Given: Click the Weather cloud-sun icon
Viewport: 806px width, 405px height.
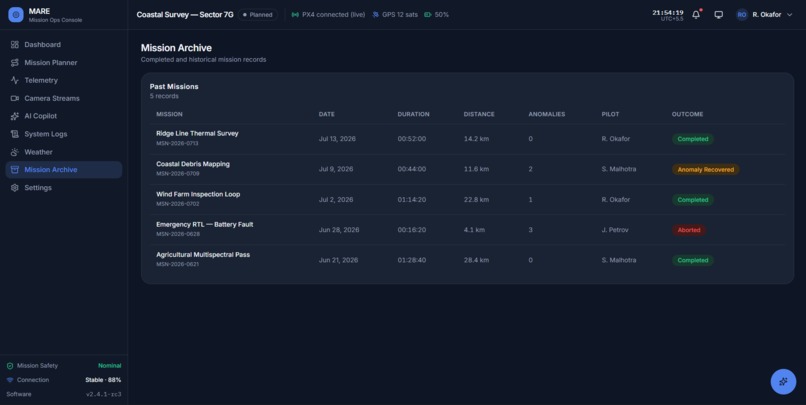Looking at the screenshot, I should [14, 152].
